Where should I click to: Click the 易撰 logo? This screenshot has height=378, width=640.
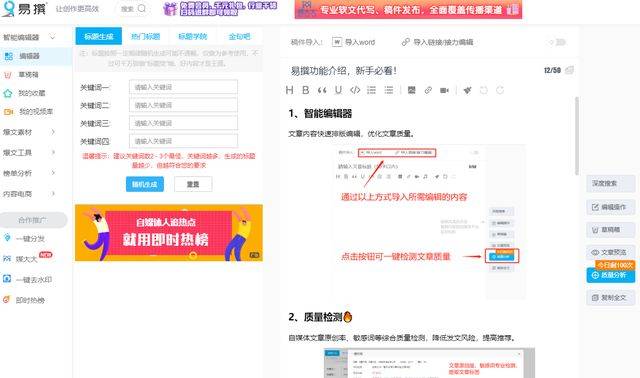tap(24, 9)
